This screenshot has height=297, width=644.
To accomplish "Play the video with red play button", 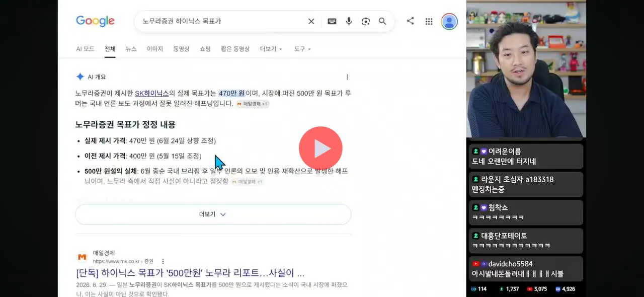I will coord(320,148).
